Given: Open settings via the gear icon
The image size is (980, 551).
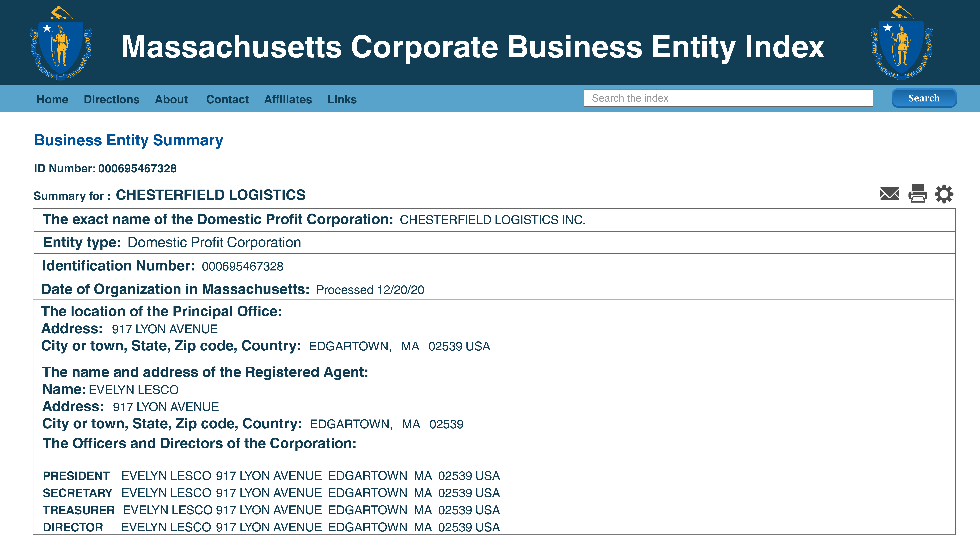Looking at the screenshot, I should [x=944, y=194].
